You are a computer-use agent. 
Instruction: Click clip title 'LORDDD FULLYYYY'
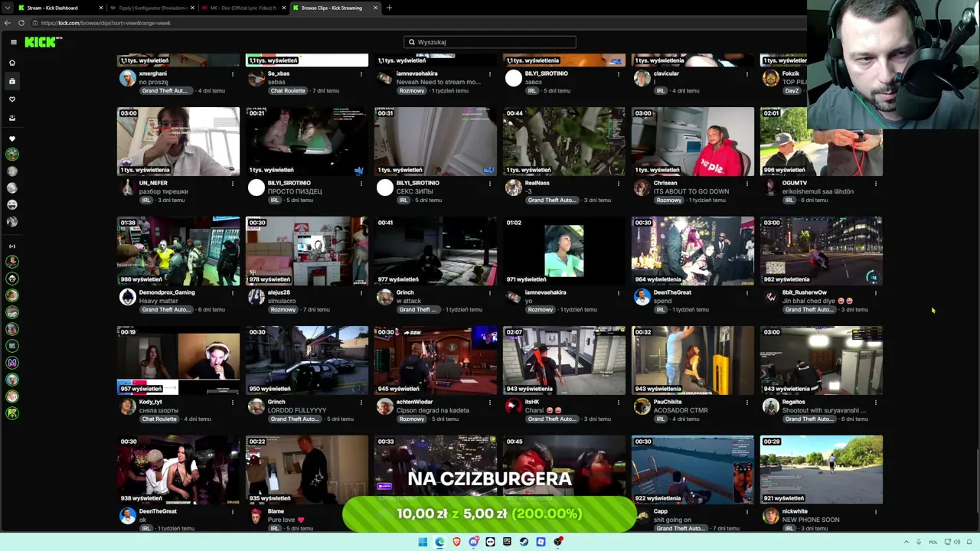tap(297, 410)
